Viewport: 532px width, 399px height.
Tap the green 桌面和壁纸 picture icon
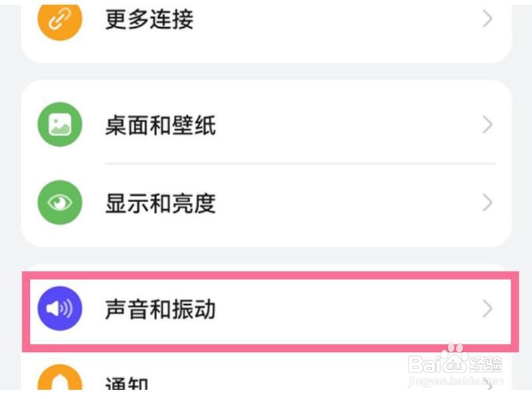60,125
